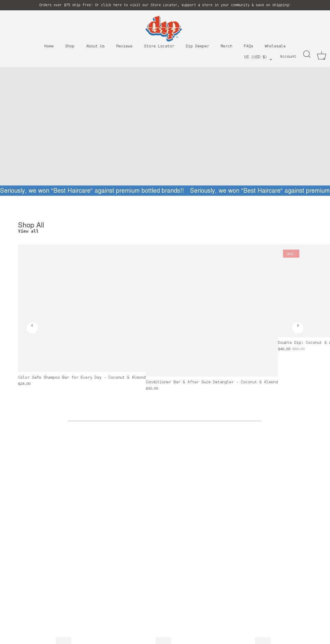This screenshot has width=330, height=644.
Task: Open the About Us menu item
Action: pyautogui.click(x=95, y=46)
